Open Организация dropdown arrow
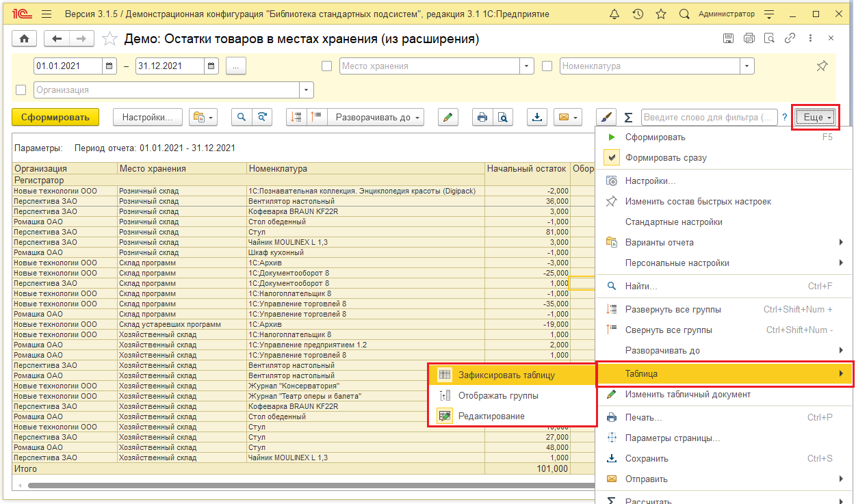 307,90
